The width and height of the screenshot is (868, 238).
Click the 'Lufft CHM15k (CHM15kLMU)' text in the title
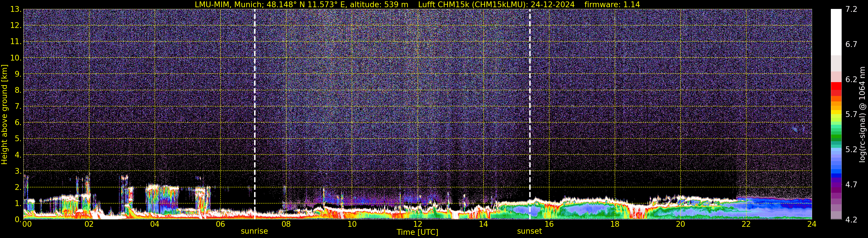point(473,4)
